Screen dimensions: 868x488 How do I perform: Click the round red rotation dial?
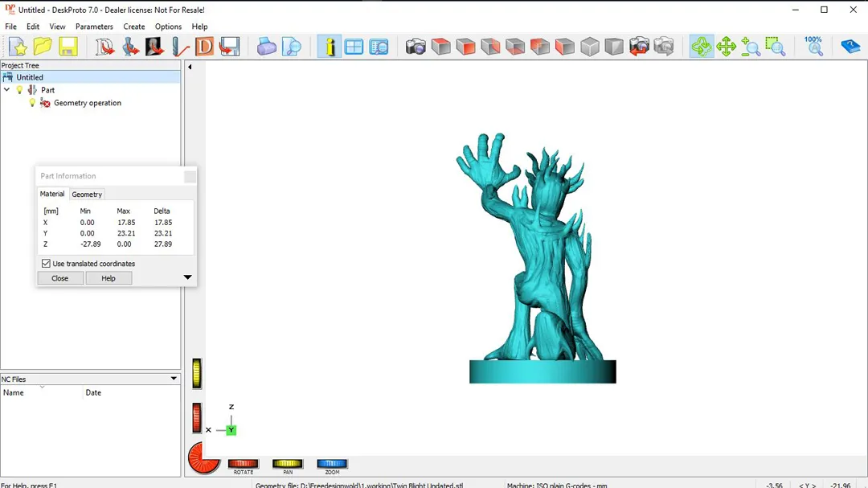pyautogui.click(x=203, y=458)
